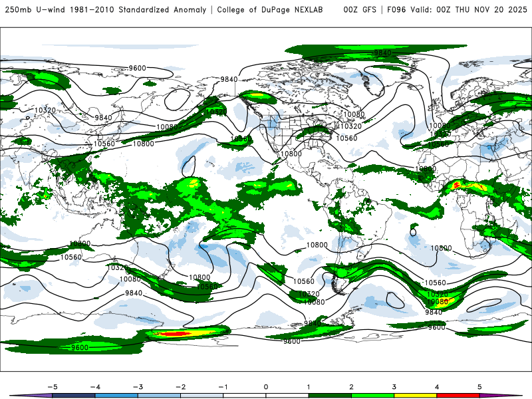Click the '3' color bar label
The width and height of the screenshot is (532, 399).
pos(394,387)
